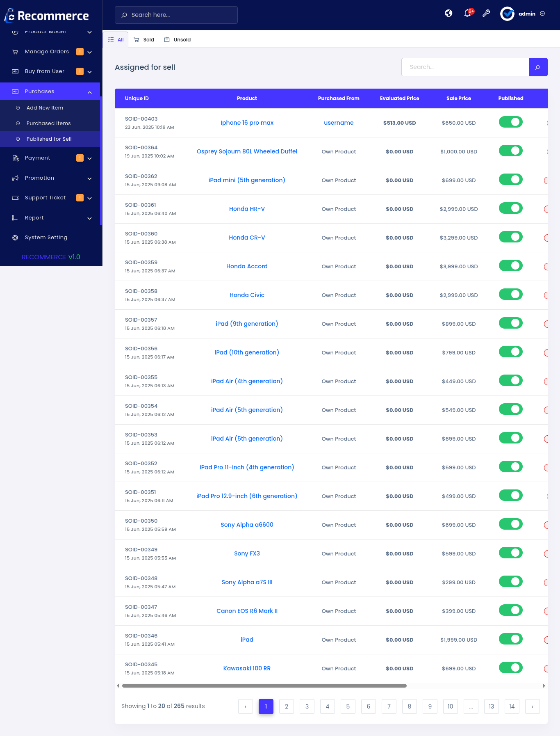The width and height of the screenshot is (560, 736).
Task: Open the Iphone 16 pro max product link
Action: (247, 123)
